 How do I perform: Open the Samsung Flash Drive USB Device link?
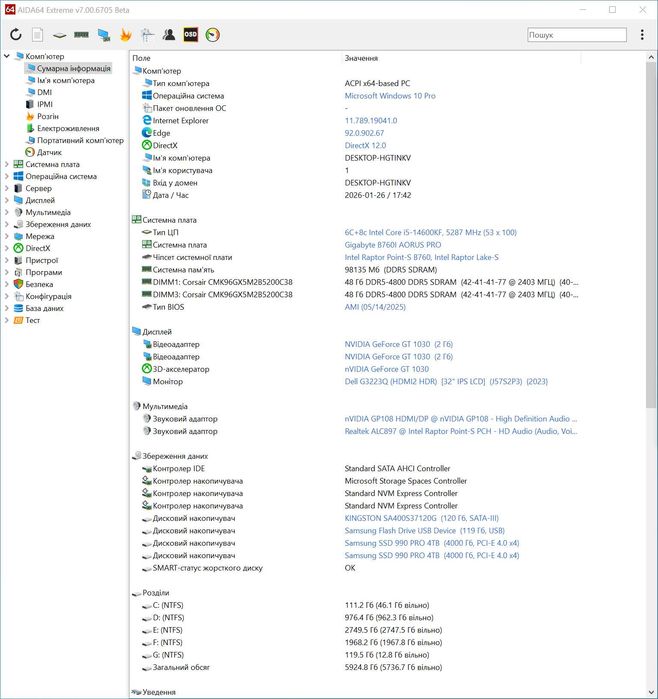[425, 531]
